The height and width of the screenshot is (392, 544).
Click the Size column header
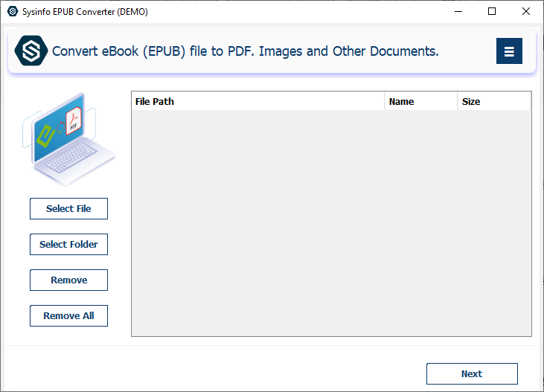493,102
